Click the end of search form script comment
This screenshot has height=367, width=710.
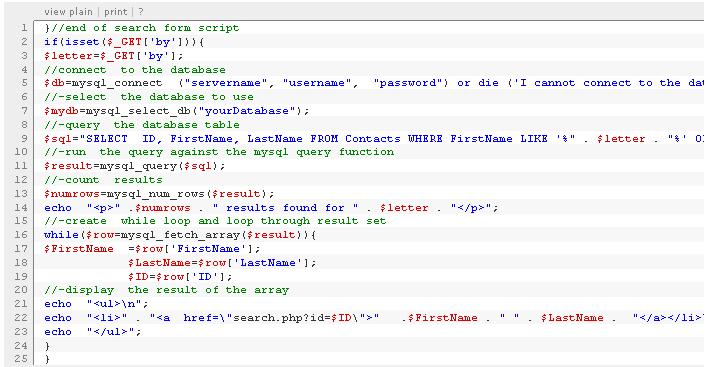(x=142, y=28)
